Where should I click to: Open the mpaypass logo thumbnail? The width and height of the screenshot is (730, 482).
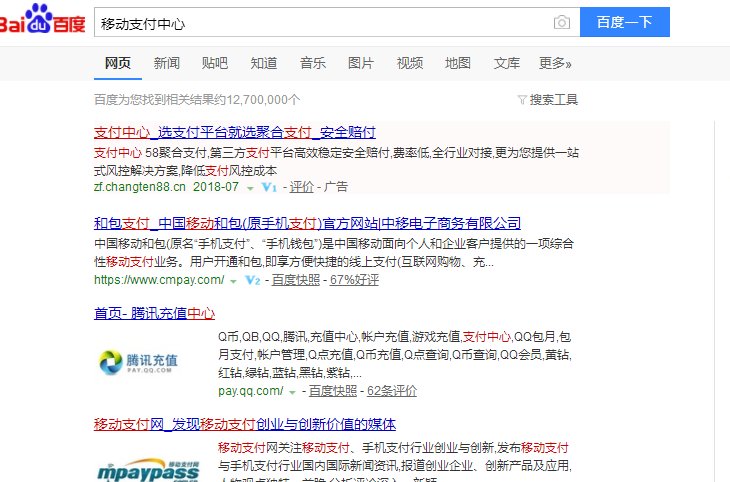point(149,469)
